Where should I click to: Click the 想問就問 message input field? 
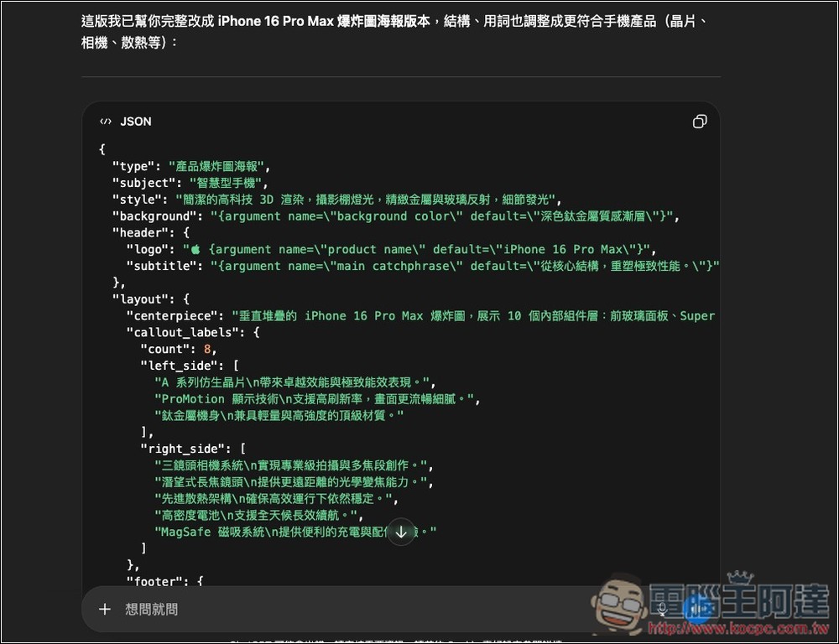tap(252, 609)
